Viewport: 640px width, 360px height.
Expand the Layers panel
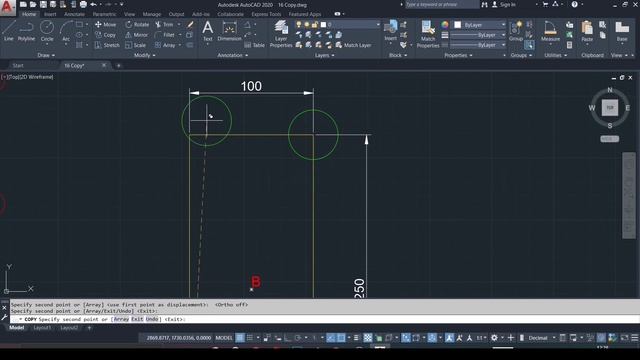click(324, 55)
